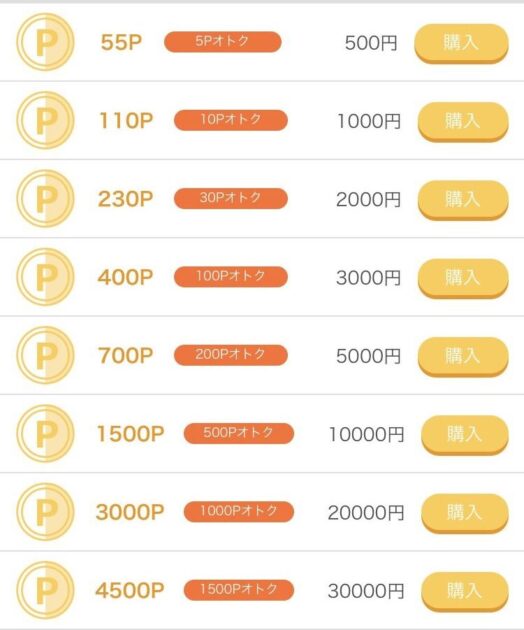
Task: Buy the 110P pack for 1000円
Action: click(x=463, y=122)
